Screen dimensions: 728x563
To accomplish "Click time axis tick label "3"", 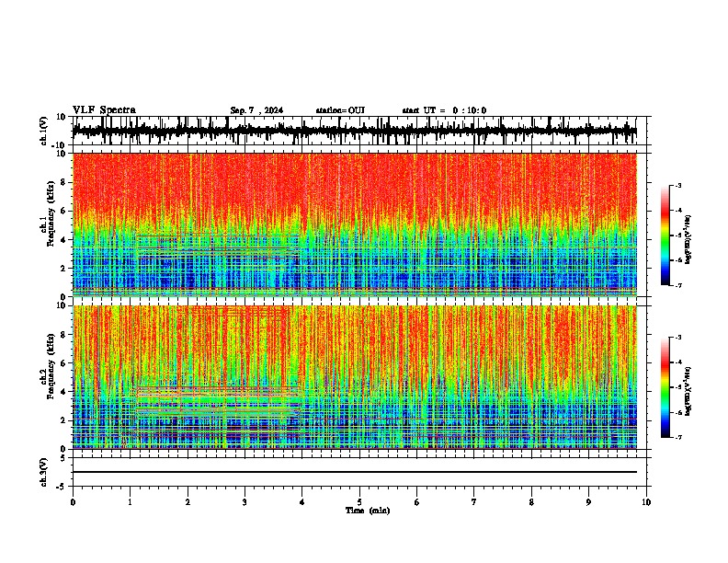I will coord(245,502).
